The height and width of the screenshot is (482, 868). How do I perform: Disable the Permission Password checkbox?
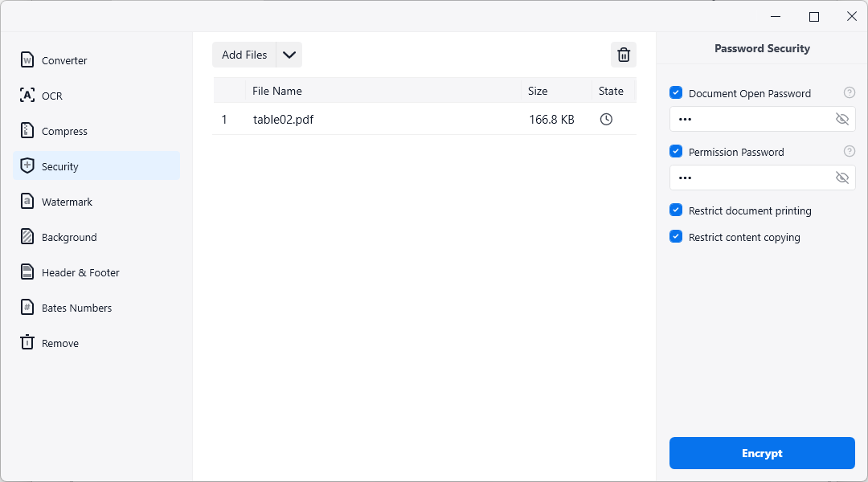(676, 152)
